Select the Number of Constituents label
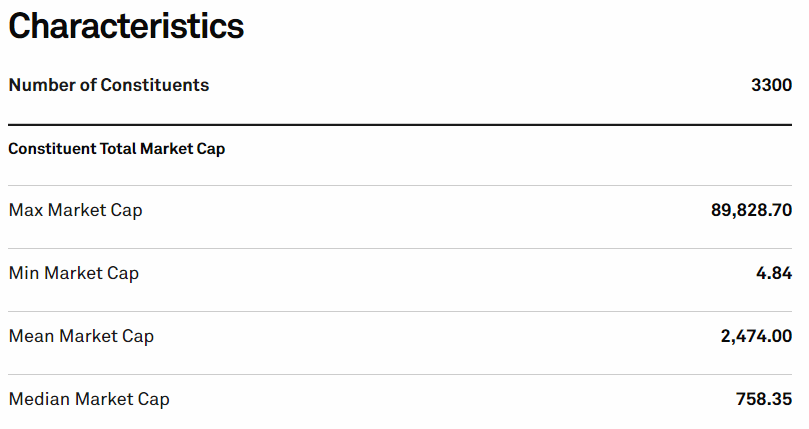Viewport: 809px width, 429px height. coord(109,85)
